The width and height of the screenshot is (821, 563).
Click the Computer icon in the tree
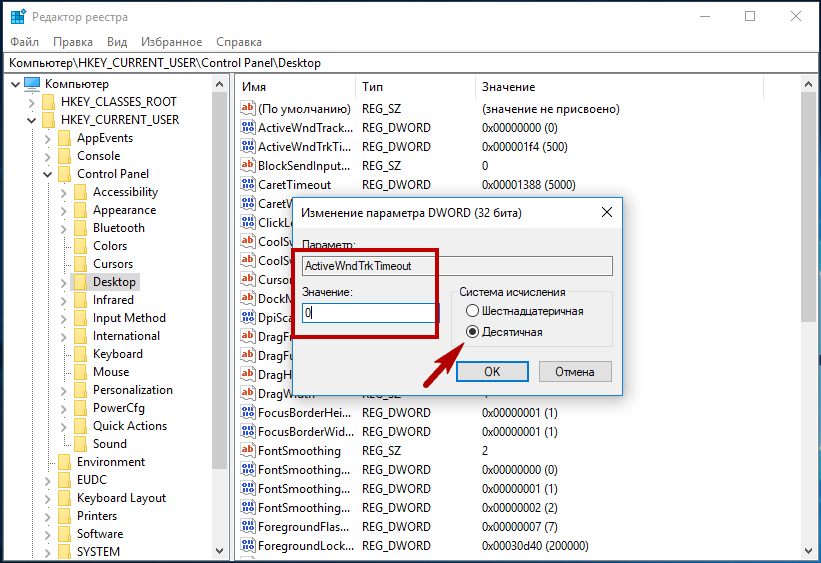tap(32, 84)
